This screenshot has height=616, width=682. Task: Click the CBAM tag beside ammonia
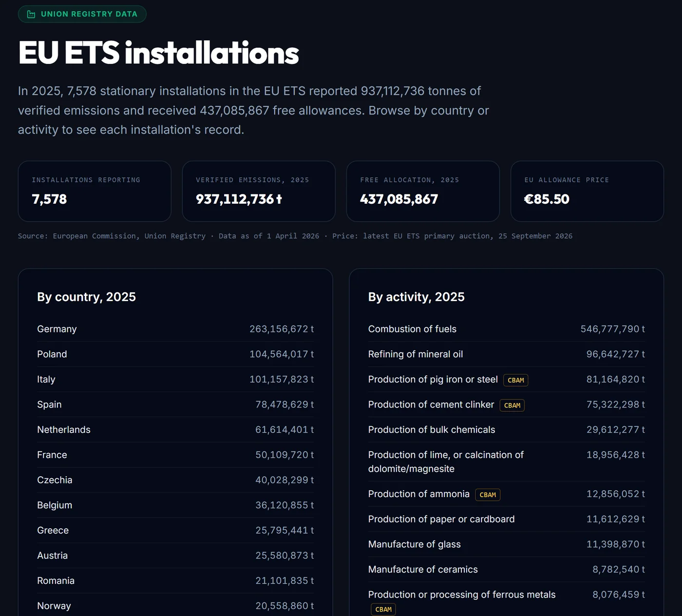click(488, 495)
